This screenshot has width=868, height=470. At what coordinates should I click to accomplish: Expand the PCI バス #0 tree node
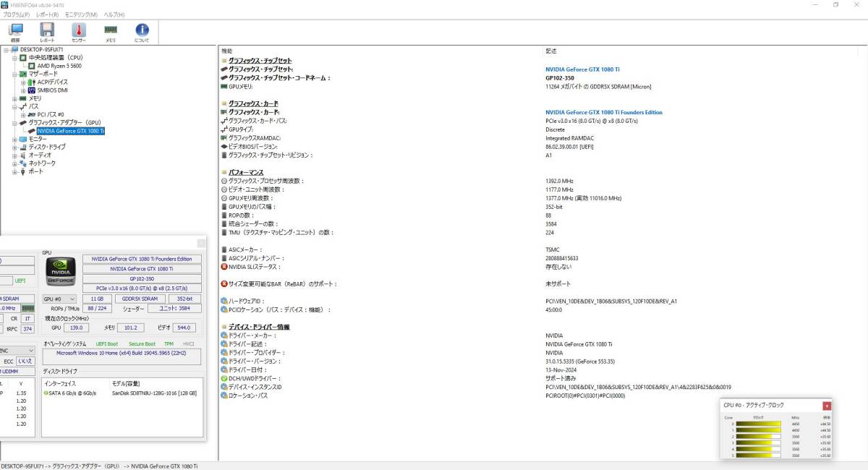23,114
